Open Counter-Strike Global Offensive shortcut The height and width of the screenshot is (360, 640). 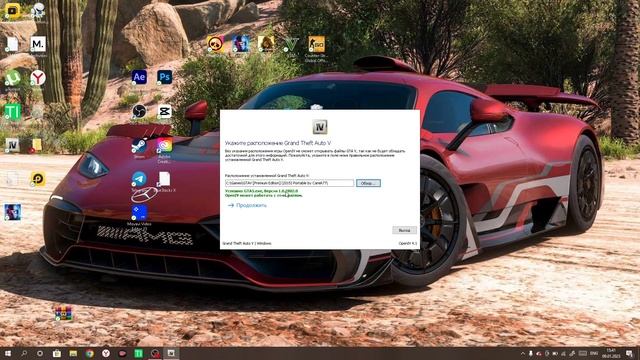pyautogui.click(x=316, y=49)
